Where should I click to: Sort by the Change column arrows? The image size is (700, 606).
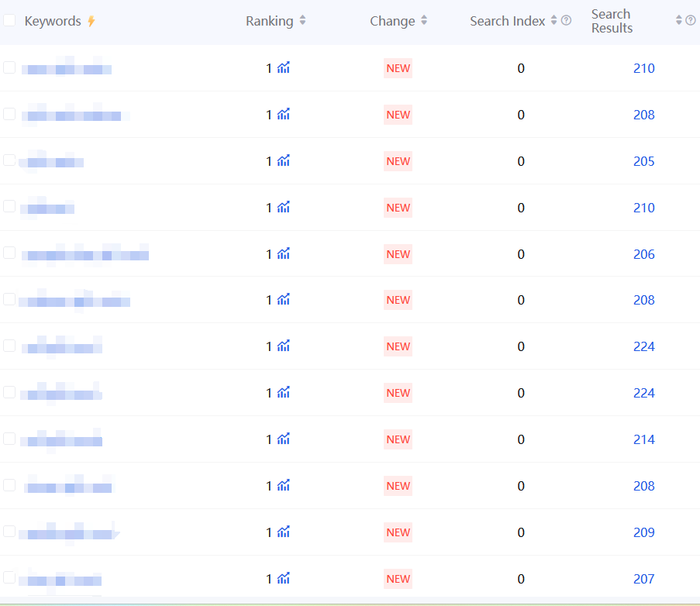point(424,21)
